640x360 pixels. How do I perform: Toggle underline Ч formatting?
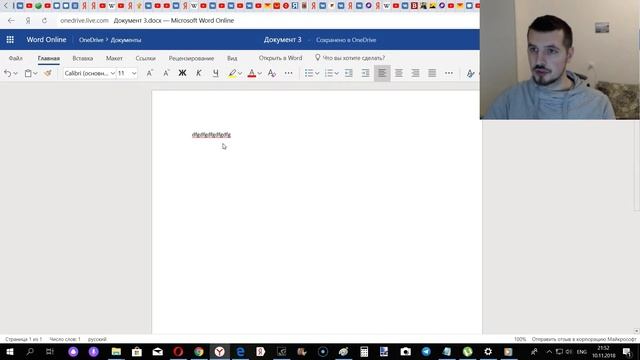point(216,73)
